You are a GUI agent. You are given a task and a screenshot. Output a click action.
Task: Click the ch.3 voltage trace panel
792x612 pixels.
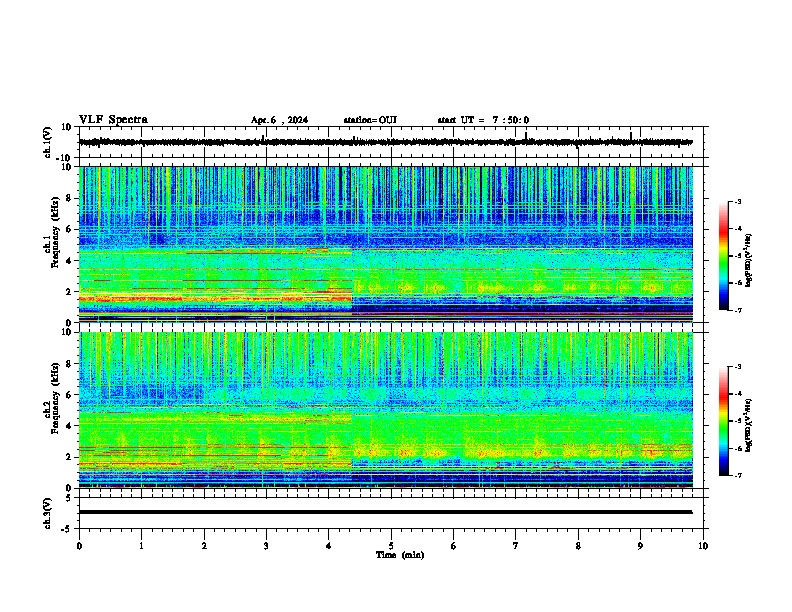pyautogui.click(x=393, y=513)
